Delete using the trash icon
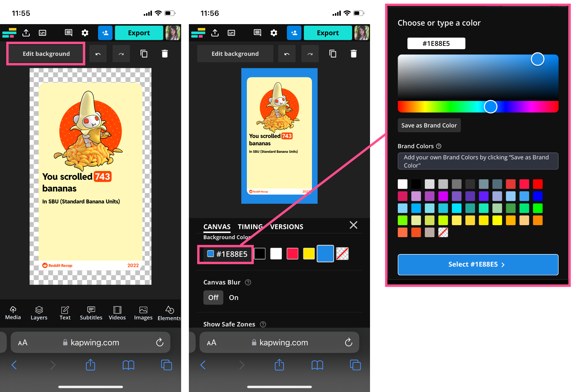The height and width of the screenshot is (392, 572). pyautogui.click(x=165, y=54)
